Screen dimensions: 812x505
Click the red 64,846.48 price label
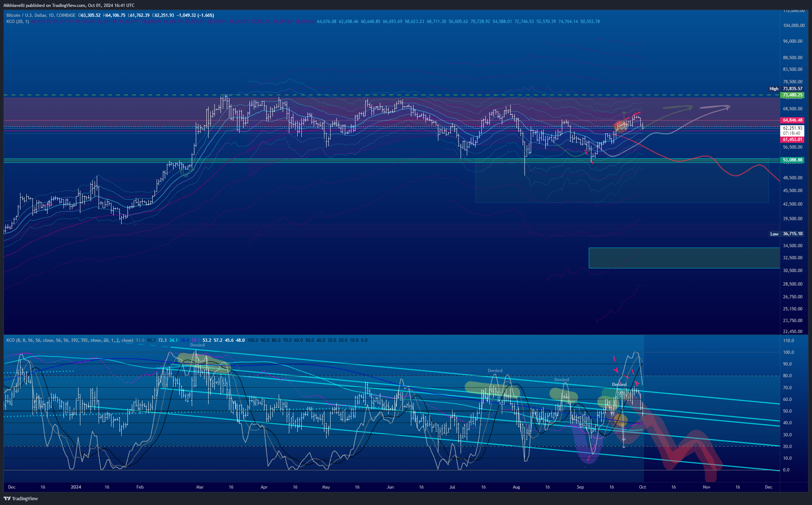(x=792, y=120)
